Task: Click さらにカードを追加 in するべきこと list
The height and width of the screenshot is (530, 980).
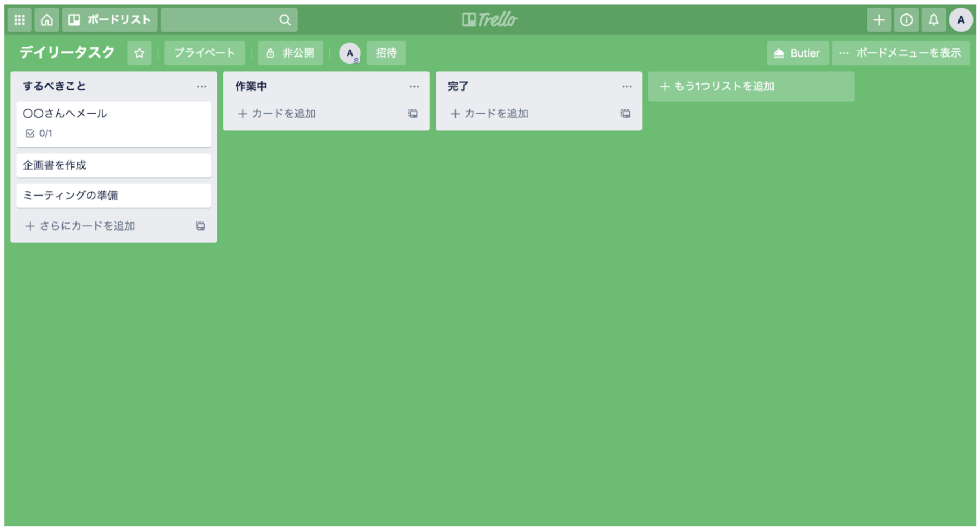Action: pyautogui.click(x=80, y=226)
